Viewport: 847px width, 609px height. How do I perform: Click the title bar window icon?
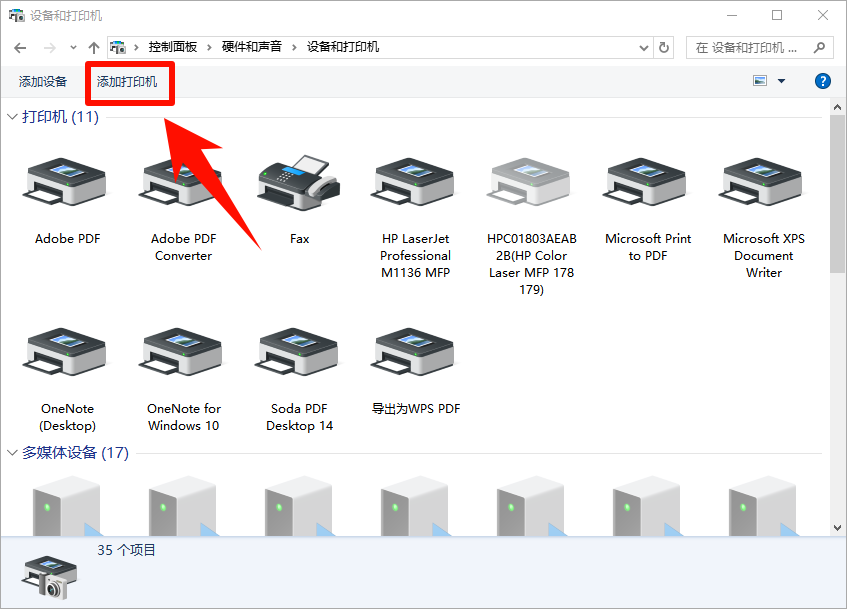17,15
